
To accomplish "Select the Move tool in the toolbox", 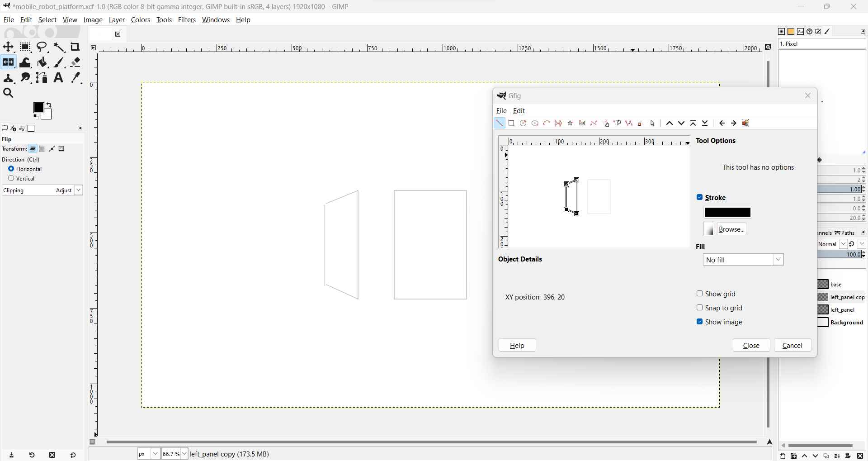I will (x=8, y=47).
